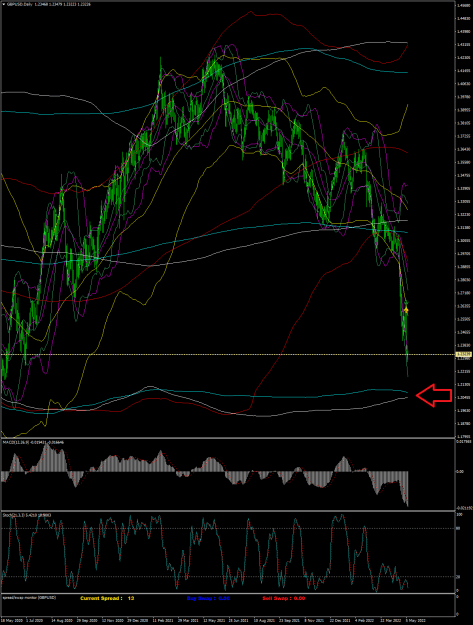Image resolution: width=473 pixels, height=625 pixels.
Task: Click the yellow arrow marker near latest candles
Action: (x=406, y=310)
